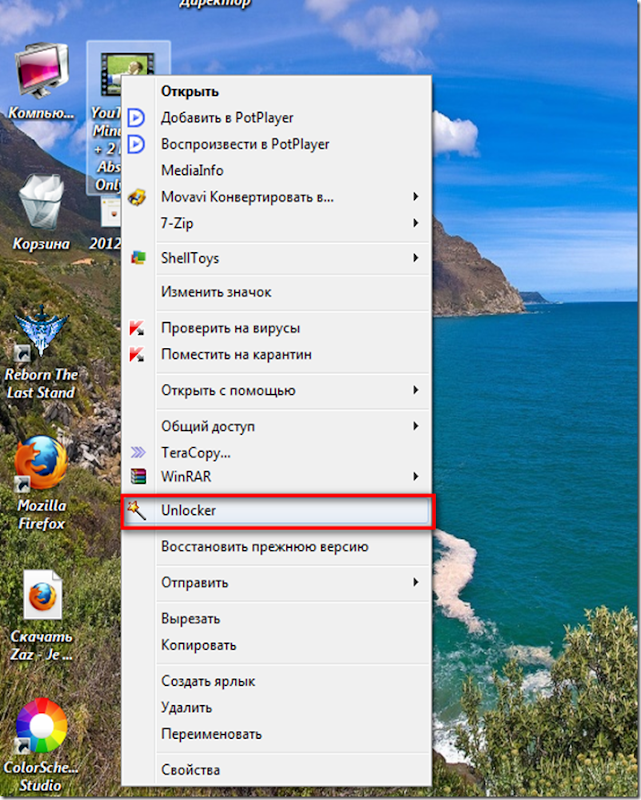The image size is (641, 800).
Task: Expand Открыть с помощью submenu arrow
Action: coord(415,390)
